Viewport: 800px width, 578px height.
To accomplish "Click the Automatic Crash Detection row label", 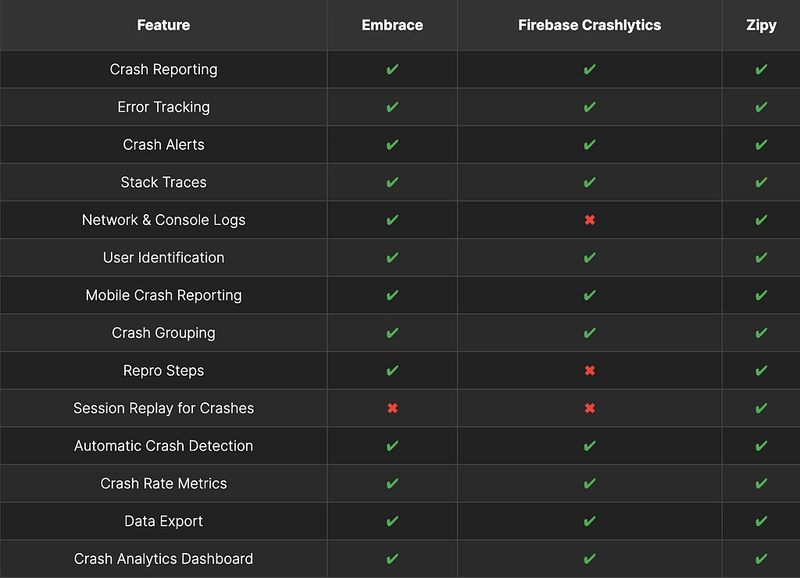I will tap(163, 446).
